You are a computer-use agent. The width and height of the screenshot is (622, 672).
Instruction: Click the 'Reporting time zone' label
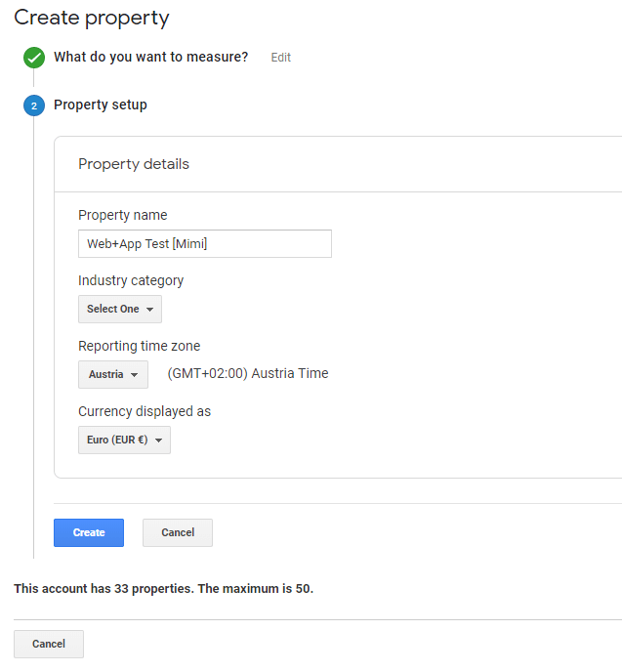[140, 346]
